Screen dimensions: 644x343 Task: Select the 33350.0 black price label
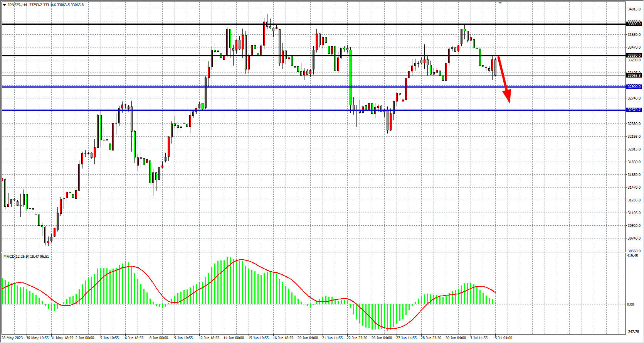point(634,56)
